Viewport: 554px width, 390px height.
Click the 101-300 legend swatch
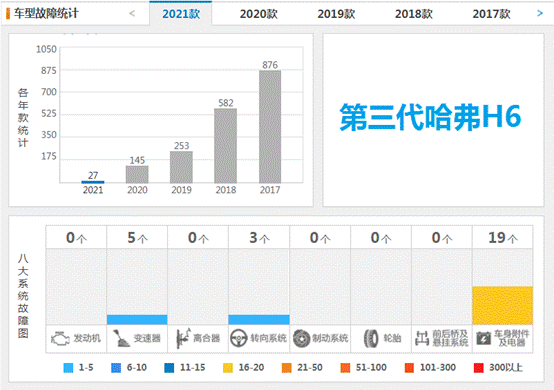tap(409, 368)
